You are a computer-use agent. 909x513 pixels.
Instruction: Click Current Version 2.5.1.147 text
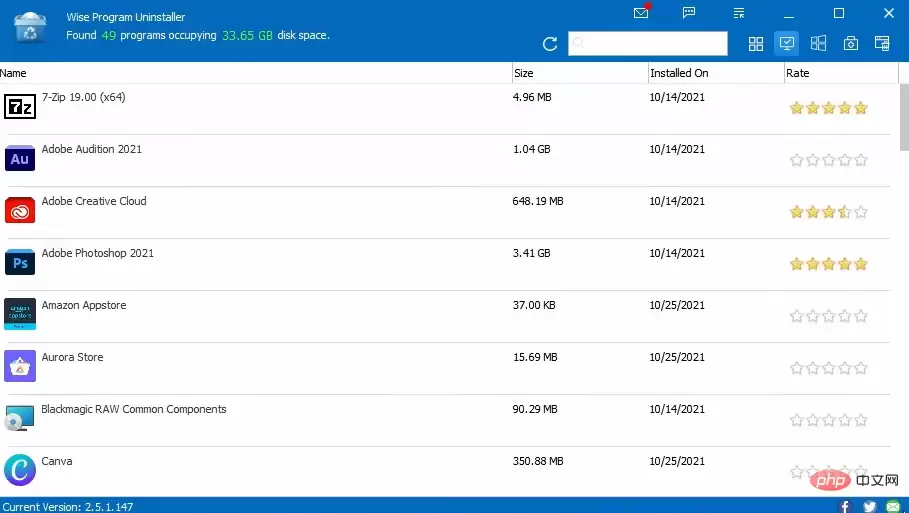[x=68, y=507]
